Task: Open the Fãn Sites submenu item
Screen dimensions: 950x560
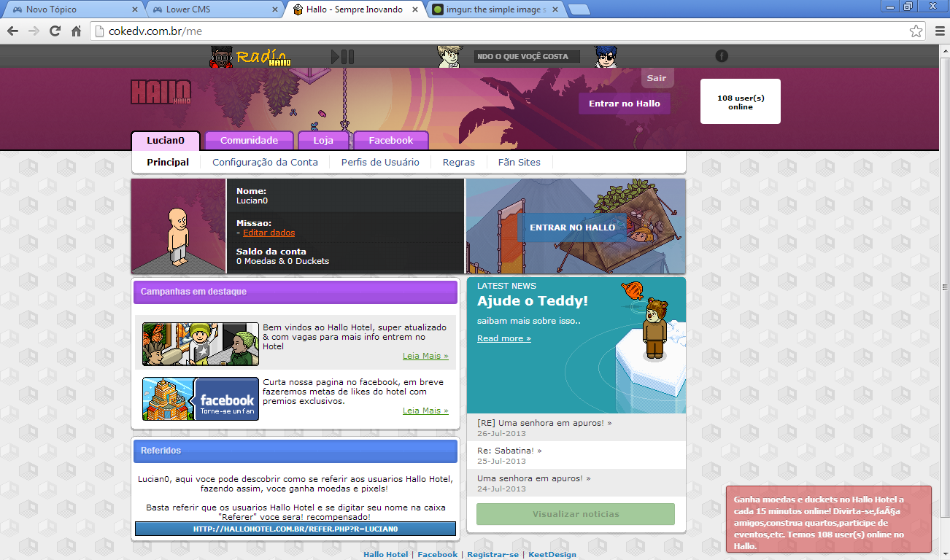Action: point(520,163)
